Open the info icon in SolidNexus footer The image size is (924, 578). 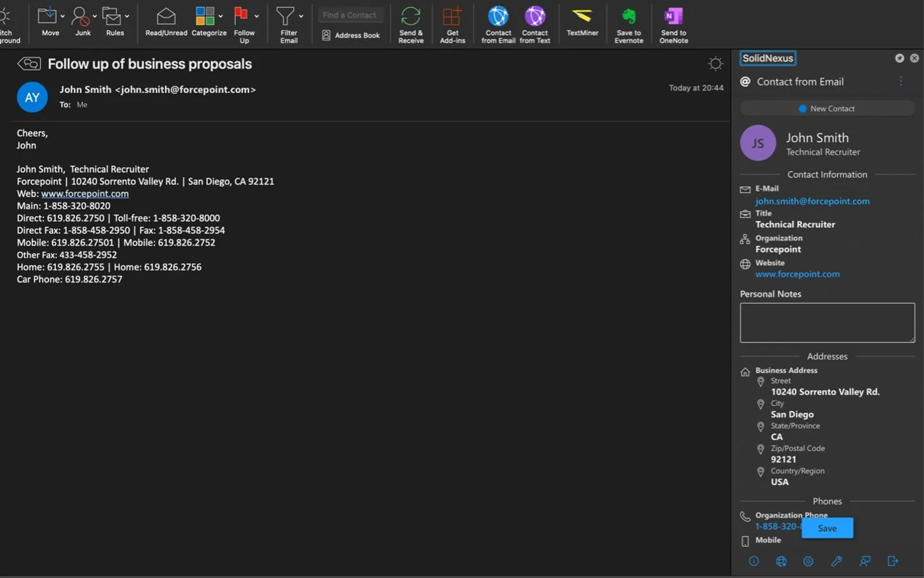point(754,561)
